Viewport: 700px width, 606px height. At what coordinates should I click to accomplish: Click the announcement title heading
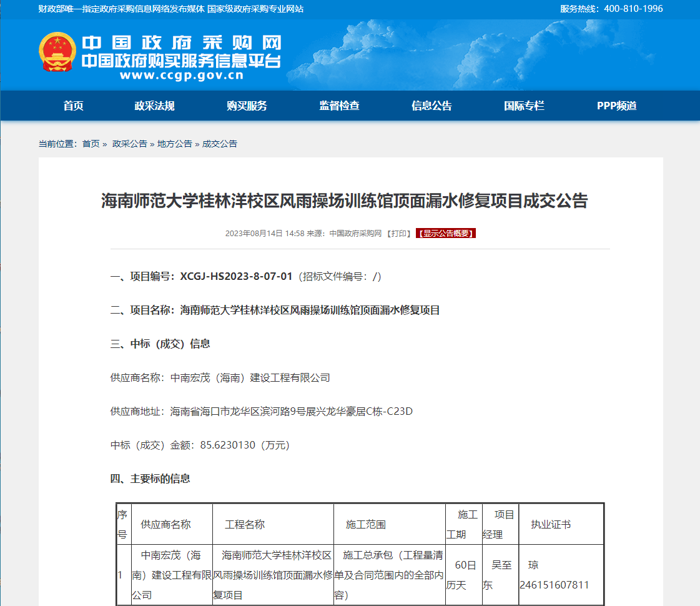[345, 201]
